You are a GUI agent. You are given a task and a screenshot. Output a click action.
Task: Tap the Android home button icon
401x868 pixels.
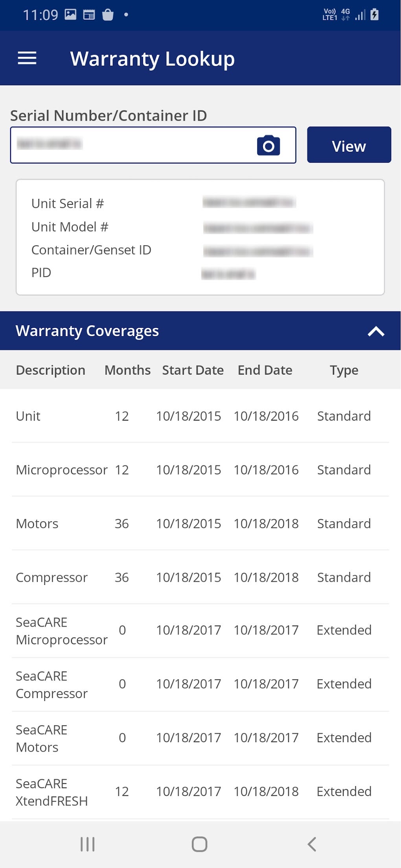point(200,844)
